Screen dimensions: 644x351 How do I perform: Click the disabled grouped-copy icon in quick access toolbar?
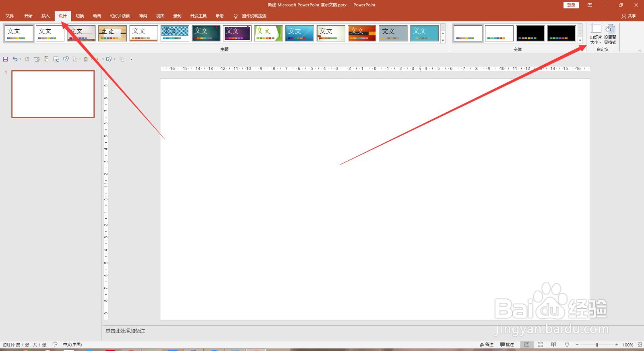point(122,59)
